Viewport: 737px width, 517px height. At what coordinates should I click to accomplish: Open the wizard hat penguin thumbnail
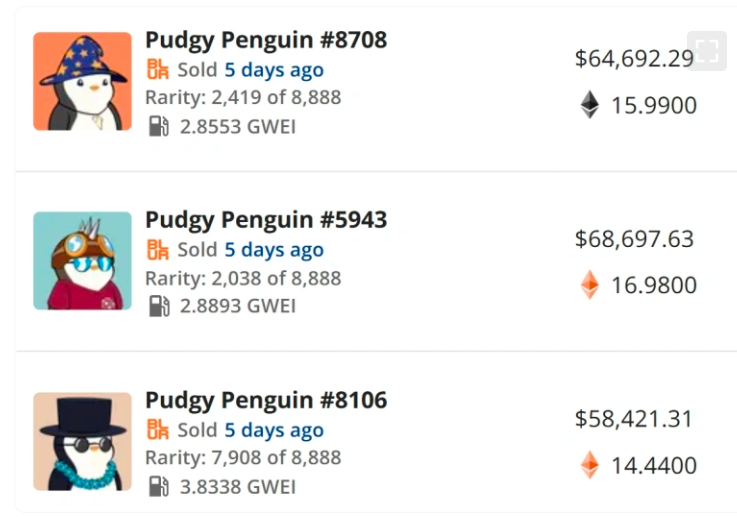pos(82,81)
